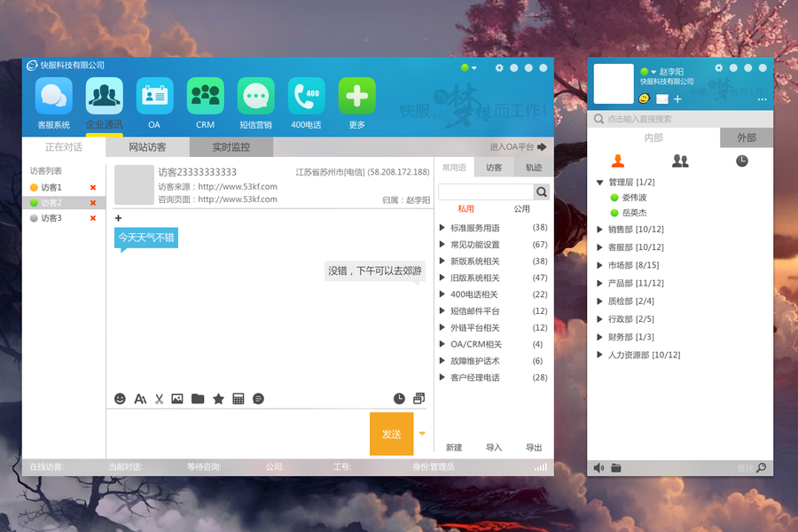Click the phrase search input field
The height and width of the screenshot is (532, 798).
pyautogui.click(x=486, y=192)
